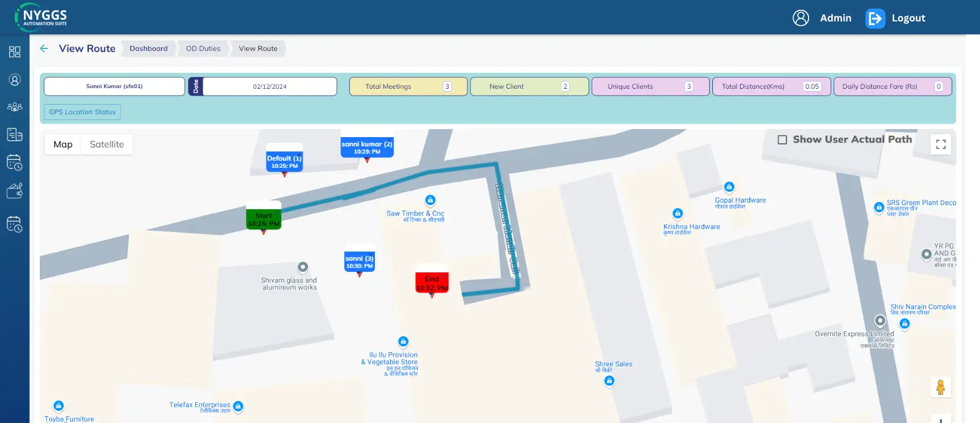Viewport: 980px width, 423px height.
Task: Click the sanni kumar (2) 10:29 PM marker
Action: pyautogui.click(x=367, y=148)
